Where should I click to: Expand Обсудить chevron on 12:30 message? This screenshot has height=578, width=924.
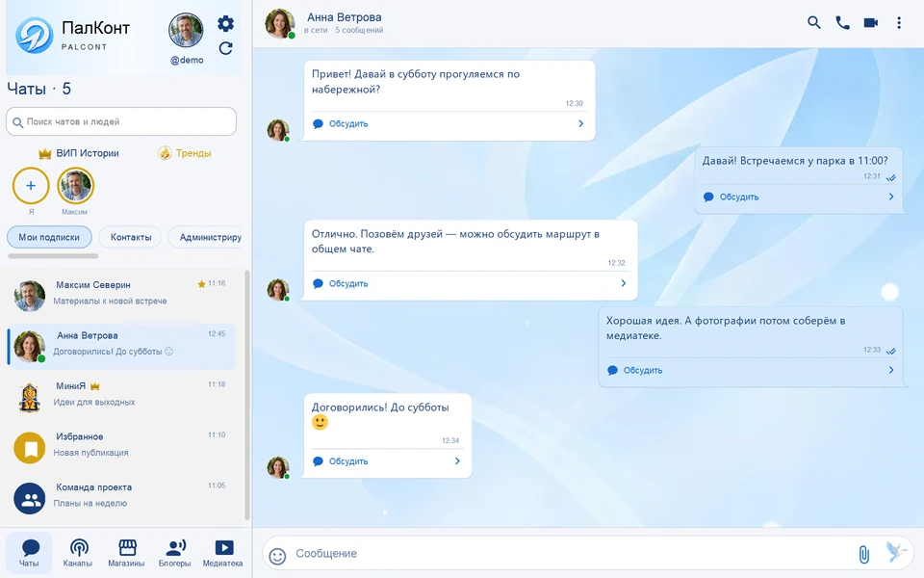pyautogui.click(x=580, y=124)
